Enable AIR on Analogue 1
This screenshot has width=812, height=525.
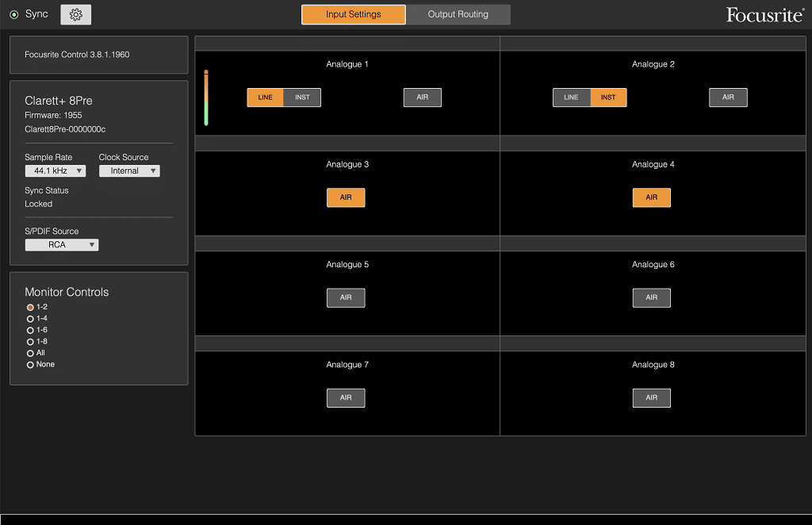[x=423, y=98]
